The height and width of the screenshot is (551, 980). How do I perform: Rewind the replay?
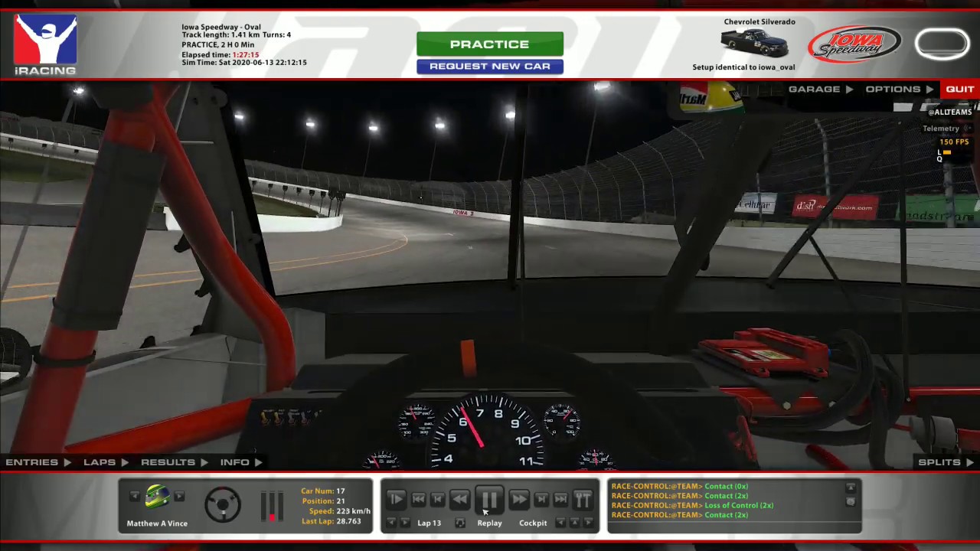[459, 499]
